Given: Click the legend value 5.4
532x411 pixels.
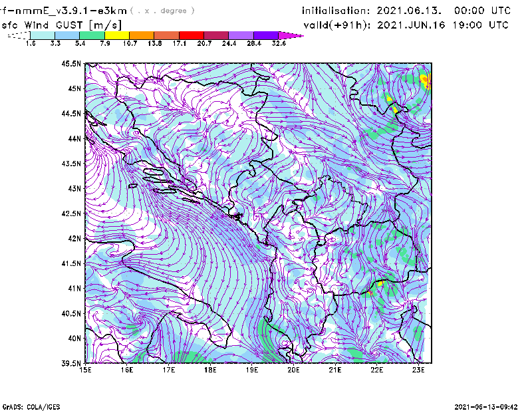Looking at the screenshot, I should pyautogui.click(x=80, y=43).
